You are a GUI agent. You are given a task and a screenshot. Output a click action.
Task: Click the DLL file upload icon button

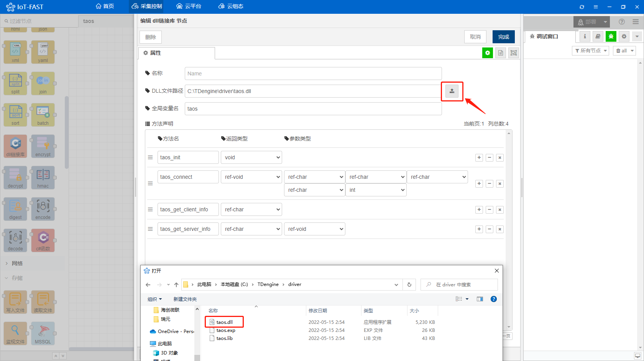(x=452, y=91)
